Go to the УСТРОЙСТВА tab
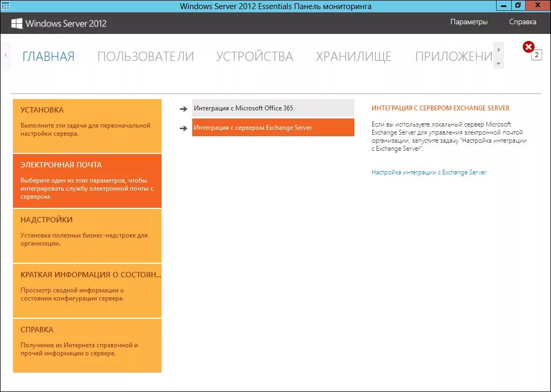 coord(254,56)
